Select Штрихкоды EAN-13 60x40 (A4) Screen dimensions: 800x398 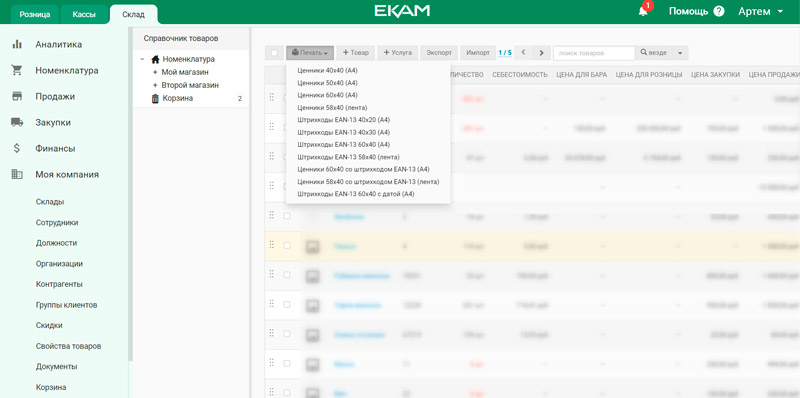pos(344,144)
